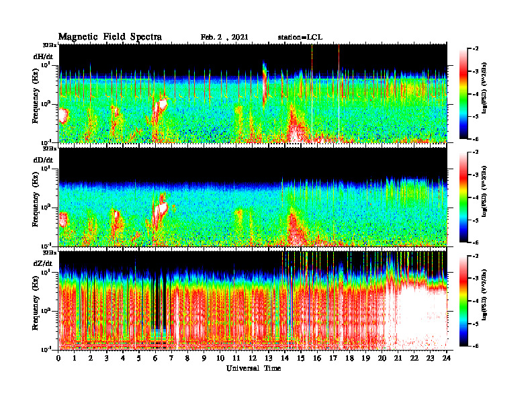532x411 pixels.
Task: Click hour 3 on the Universal Time axis
Action: [x=107, y=358]
